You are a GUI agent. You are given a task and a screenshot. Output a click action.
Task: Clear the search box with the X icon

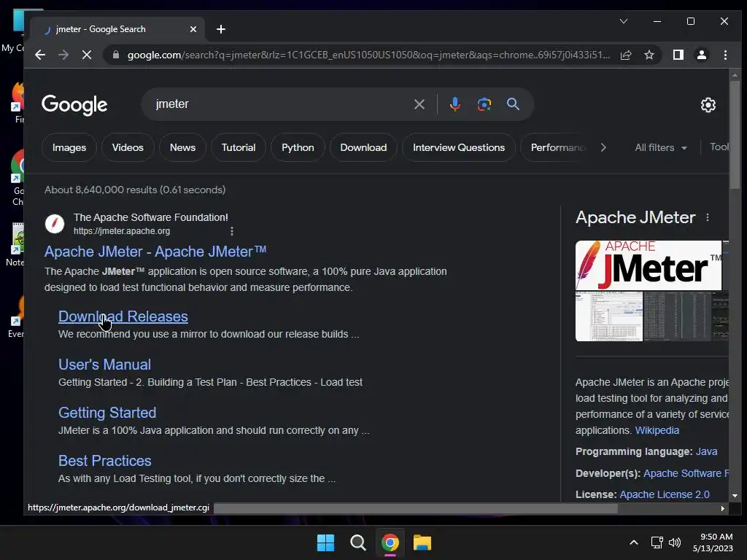point(419,104)
